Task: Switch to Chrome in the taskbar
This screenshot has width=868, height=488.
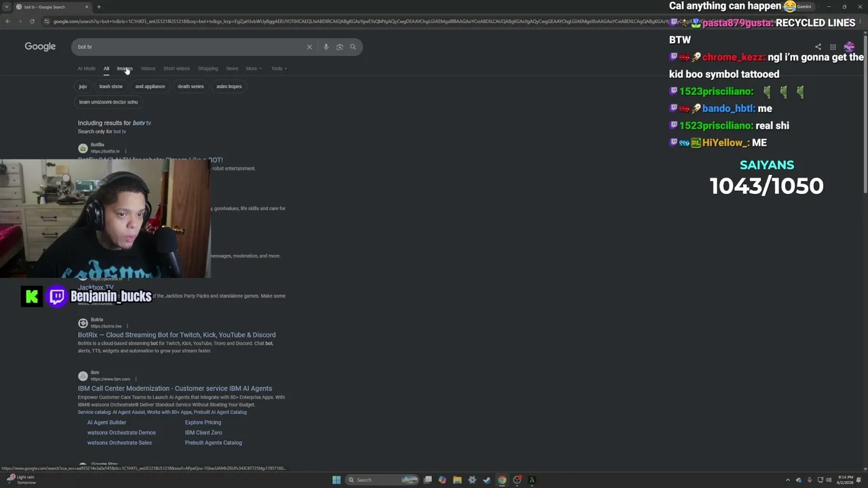Action: (x=502, y=480)
